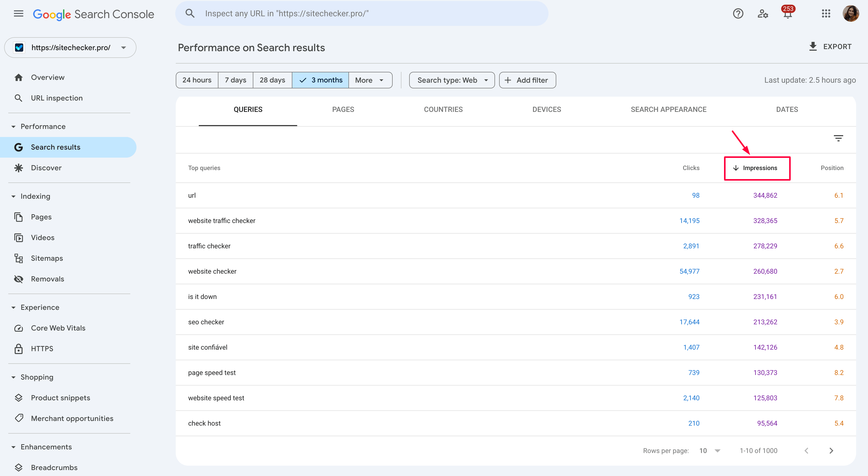Select the 7 days date range
The width and height of the screenshot is (868, 476).
click(x=235, y=80)
